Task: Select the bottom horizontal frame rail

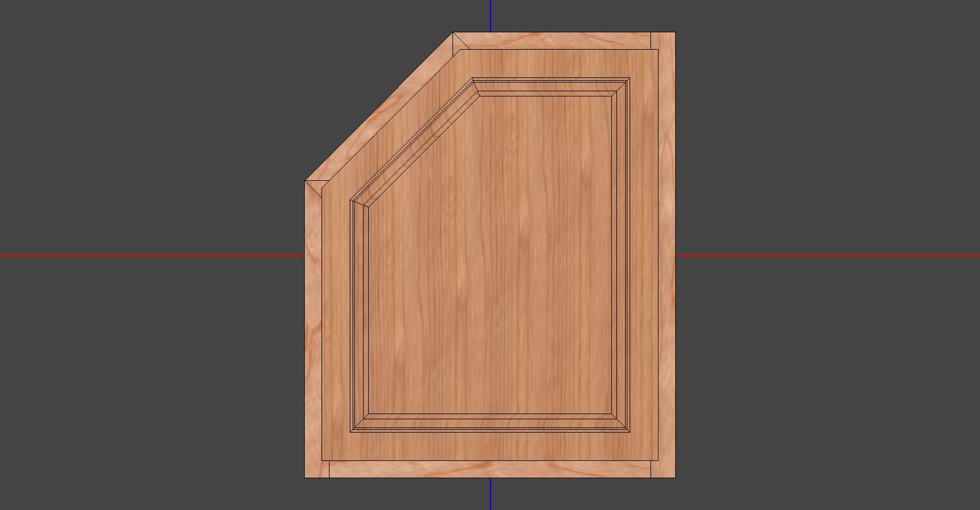Action: (x=491, y=469)
